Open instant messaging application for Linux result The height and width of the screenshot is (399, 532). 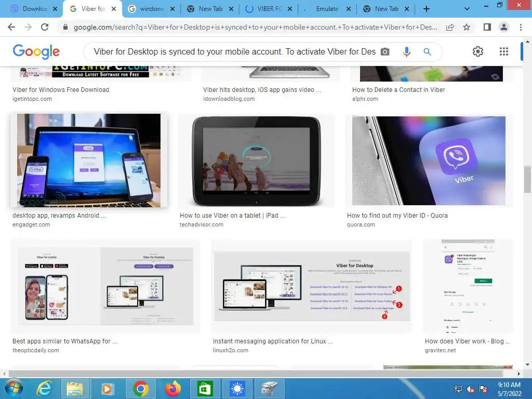coord(273,341)
